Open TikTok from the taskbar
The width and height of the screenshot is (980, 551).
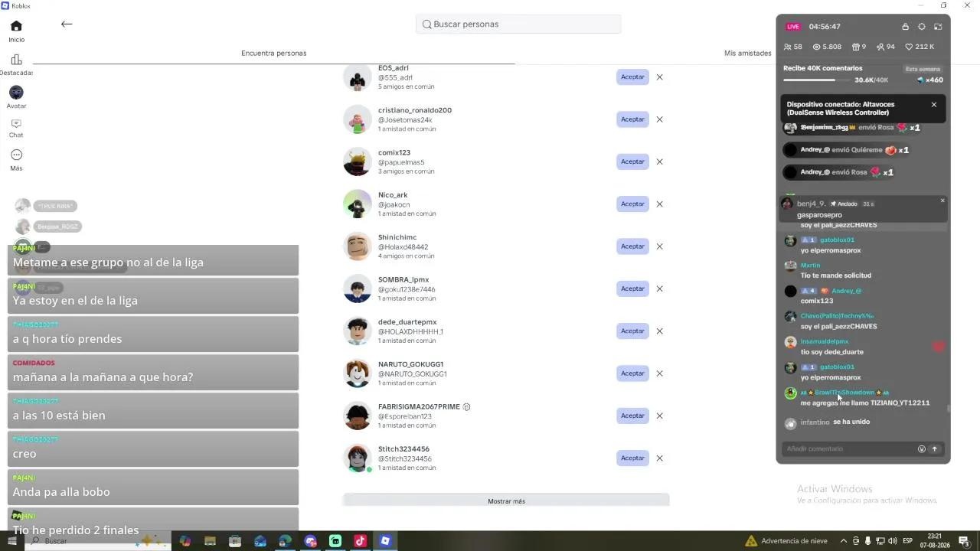point(360,541)
